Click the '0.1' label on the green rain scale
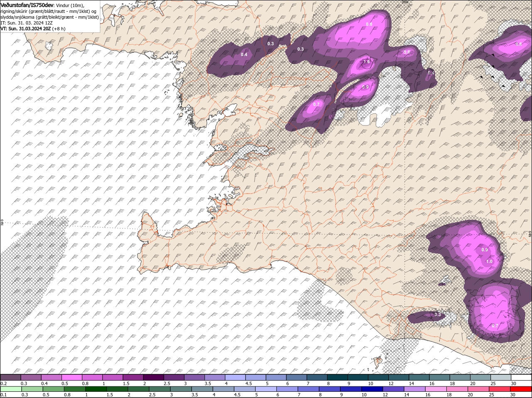This screenshot has width=532, height=398. tap(4, 395)
